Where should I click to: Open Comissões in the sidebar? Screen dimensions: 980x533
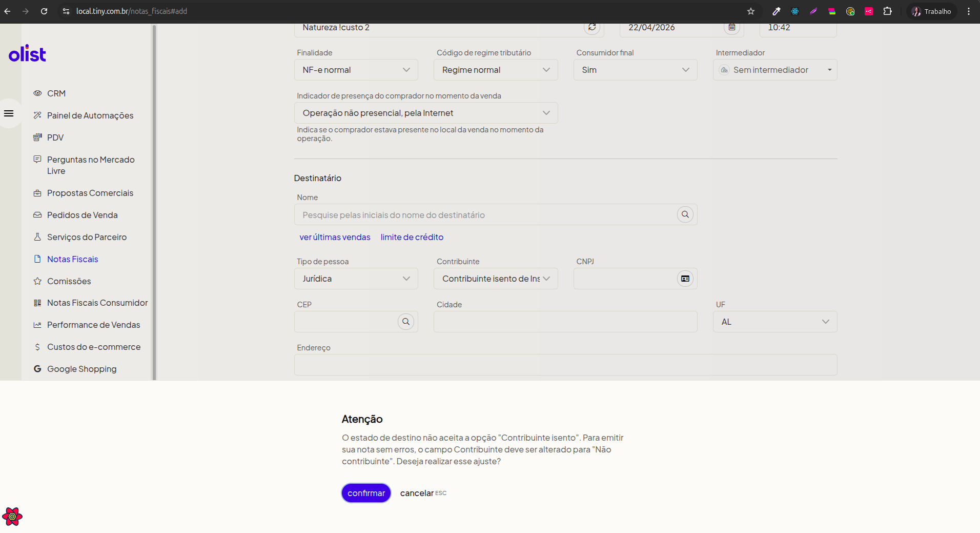(x=69, y=281)
